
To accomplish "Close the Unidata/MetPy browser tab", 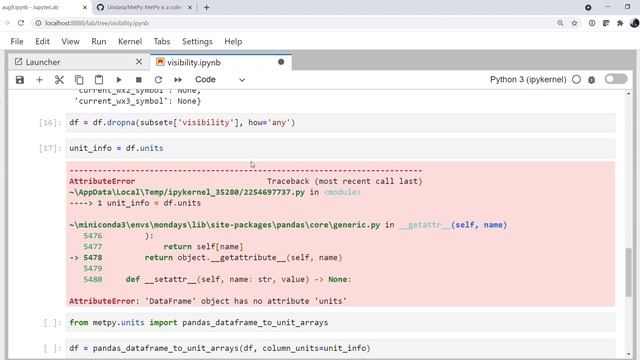I will pos(190,7).
